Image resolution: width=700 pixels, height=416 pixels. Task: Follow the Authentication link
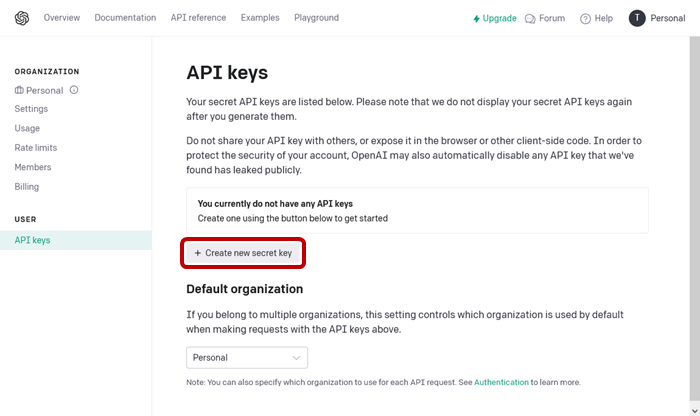pos(501,382)
